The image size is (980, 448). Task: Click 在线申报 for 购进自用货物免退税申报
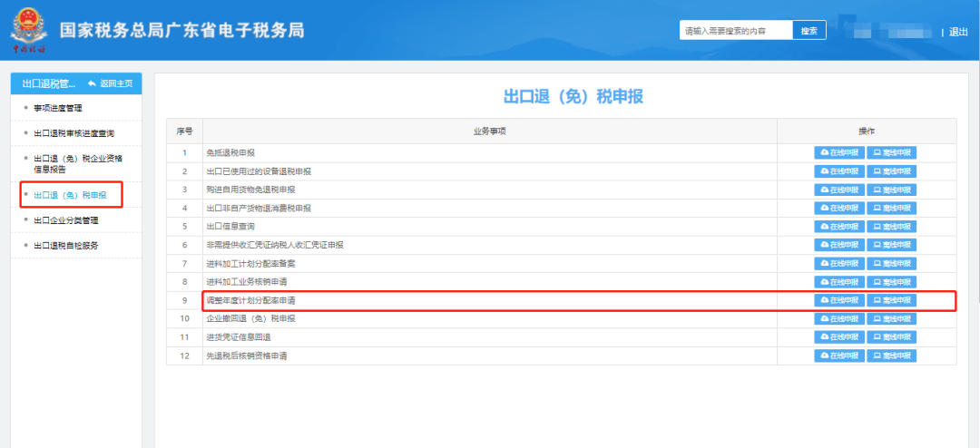pos(839,190)
